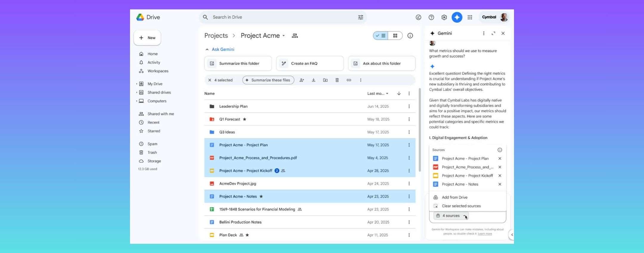The width and height of the screenshot is (644, 253).
Task: Expand the Gemini panel to full size
Action: pyautogui.click(x=493, y=33)
